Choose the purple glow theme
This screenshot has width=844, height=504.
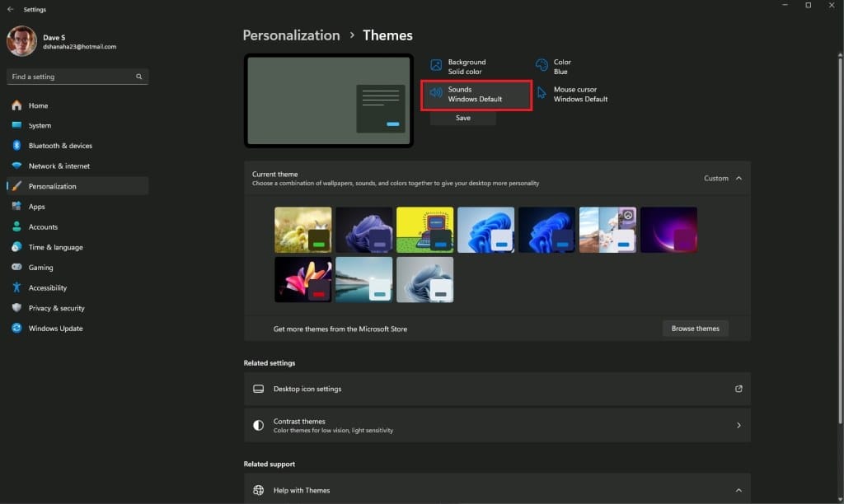click(669, 229)
